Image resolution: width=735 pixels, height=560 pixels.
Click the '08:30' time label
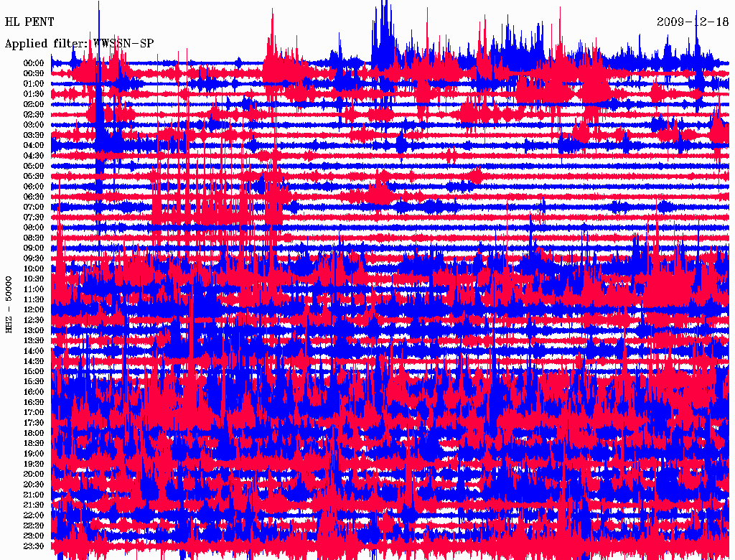pyautogui.click(x=34, y=238)
